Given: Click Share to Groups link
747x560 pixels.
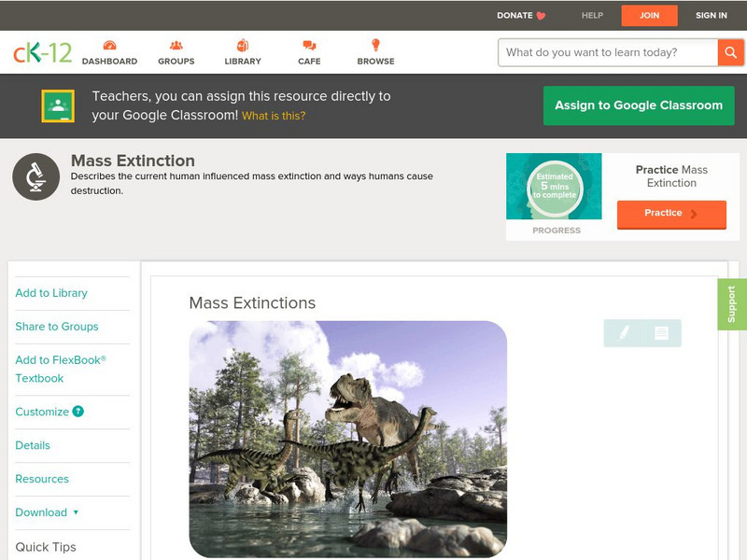Looking at the screenshot, I should pyautogui.click(x=57, y=326).
